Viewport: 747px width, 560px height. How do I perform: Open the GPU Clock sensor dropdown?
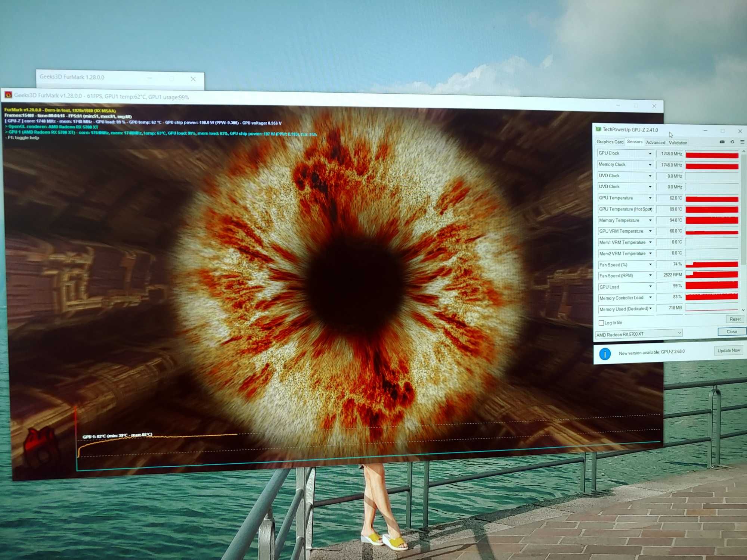click(x=650, y=154)
